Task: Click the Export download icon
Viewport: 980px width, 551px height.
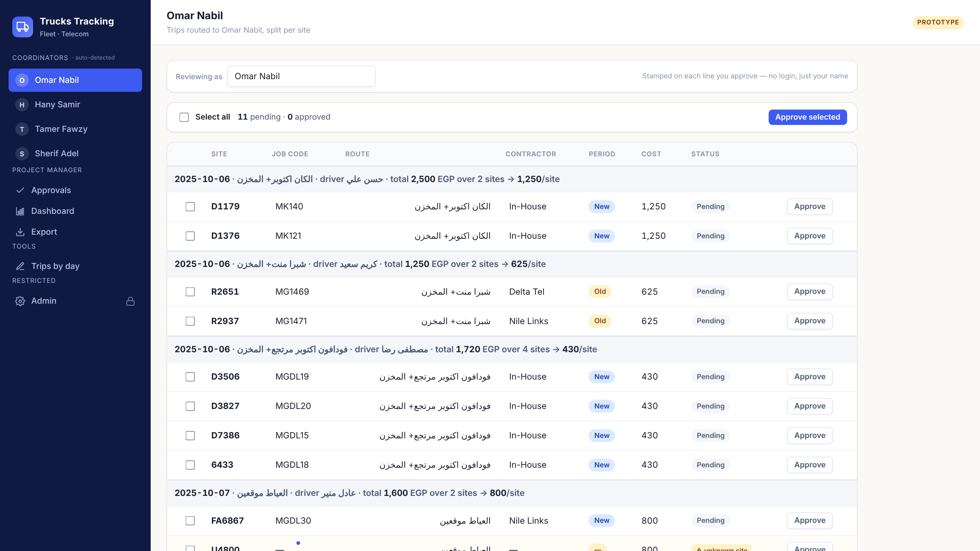Action: [20, 232]
